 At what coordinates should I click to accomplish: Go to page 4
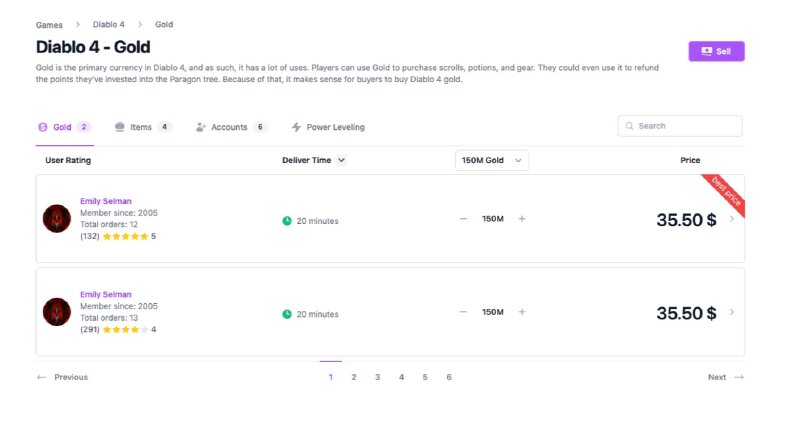coord(402,377)
